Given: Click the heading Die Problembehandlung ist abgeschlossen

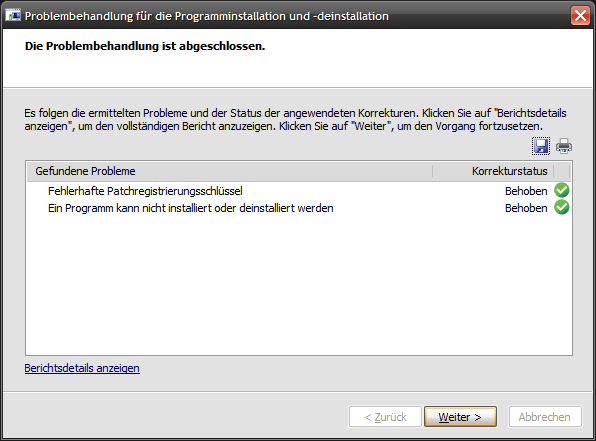Looking at the screenshot, I should click(x=145, y=46).
